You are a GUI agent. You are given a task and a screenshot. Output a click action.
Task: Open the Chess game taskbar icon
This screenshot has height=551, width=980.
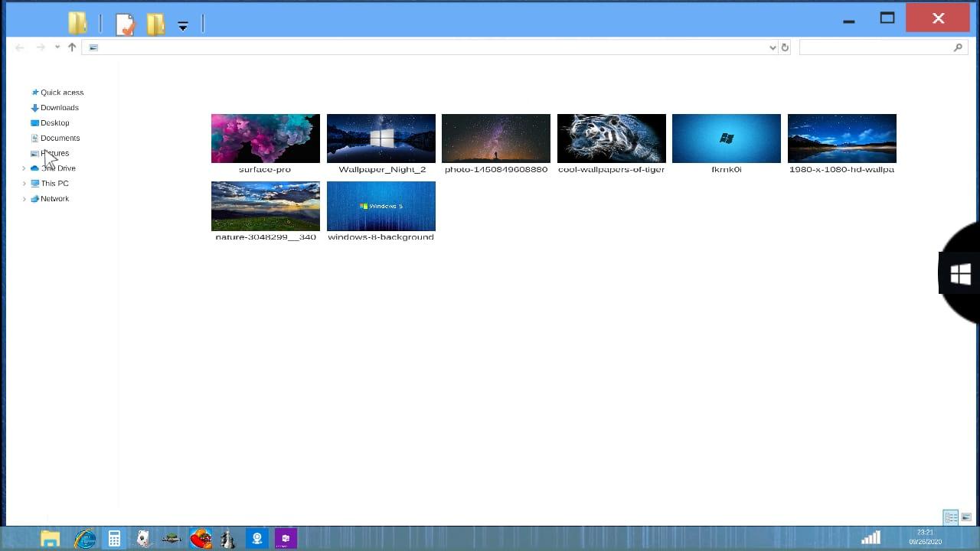pos(227,539)
